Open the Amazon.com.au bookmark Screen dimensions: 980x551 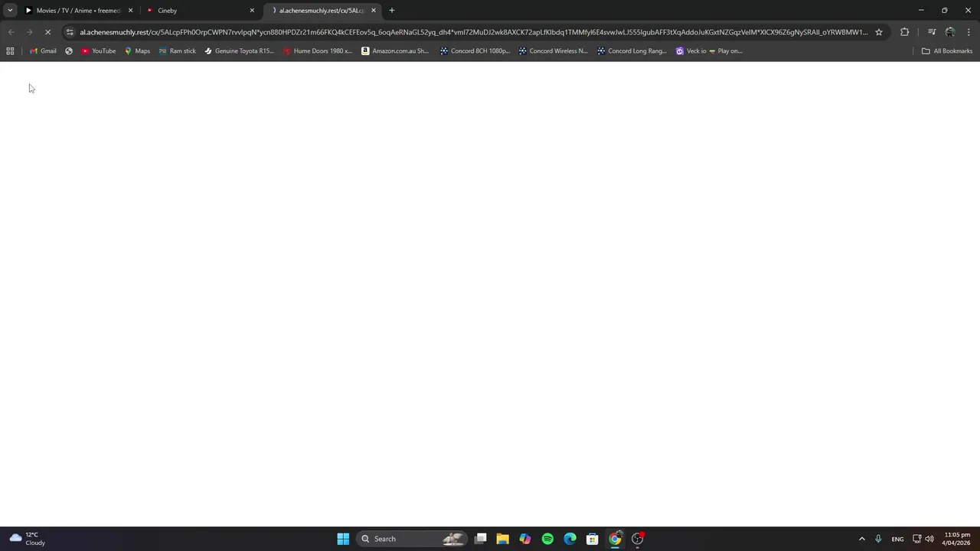pos(395,51)
